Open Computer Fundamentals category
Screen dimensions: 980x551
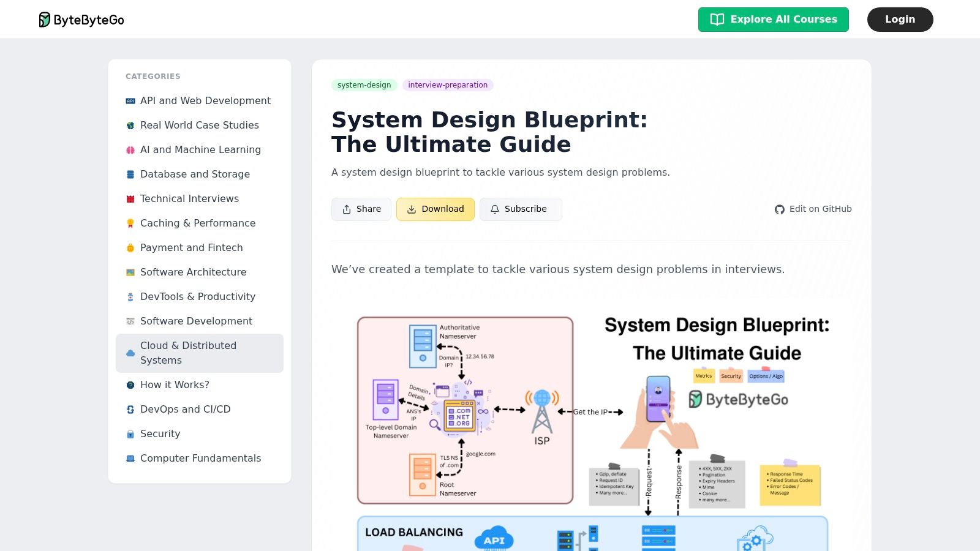click(x=200, y=459)
